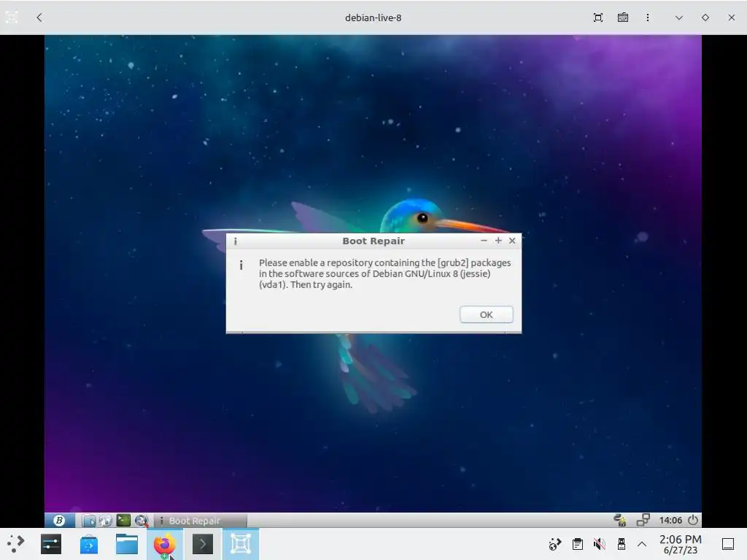747x560 pixels.
Task: Open the viewer's send keys keyboard menu
Action: 623,17
